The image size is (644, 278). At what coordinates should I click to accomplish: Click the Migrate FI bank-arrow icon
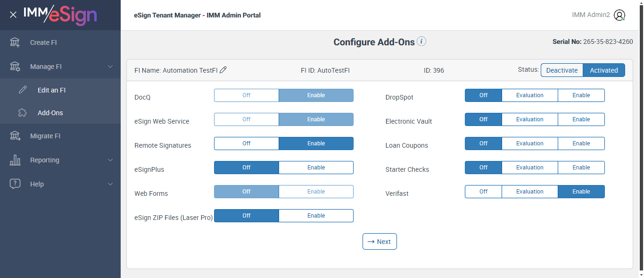click(15, 136)
